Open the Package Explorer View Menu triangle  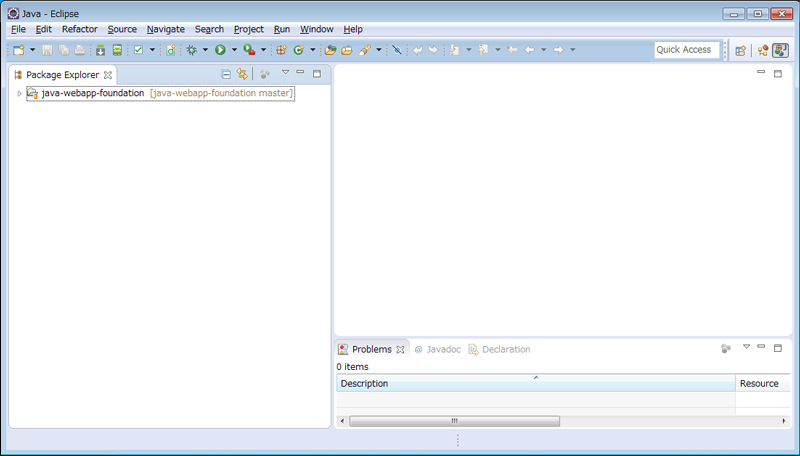tap(285, 73)
